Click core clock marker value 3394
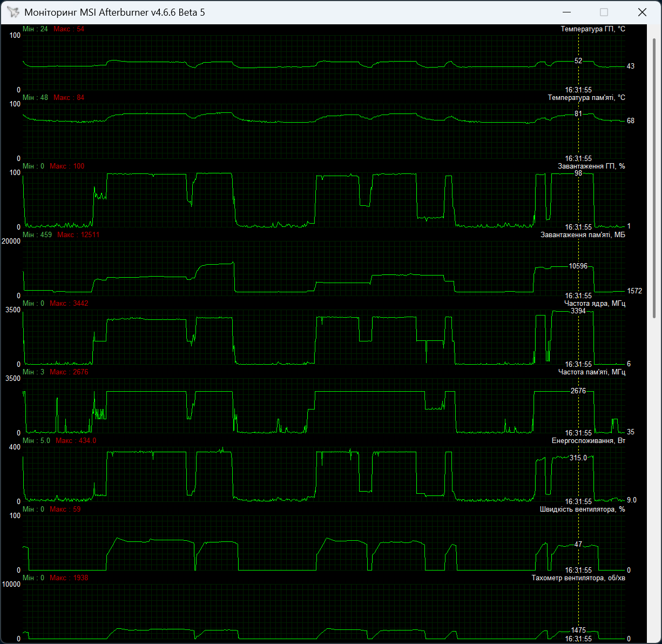 tap(578, 311)
